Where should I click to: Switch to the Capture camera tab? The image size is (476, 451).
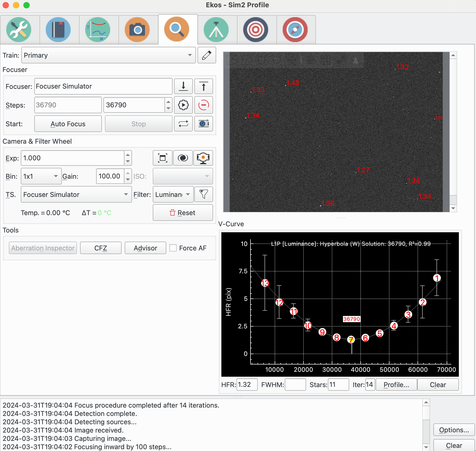tap(137, 30)
